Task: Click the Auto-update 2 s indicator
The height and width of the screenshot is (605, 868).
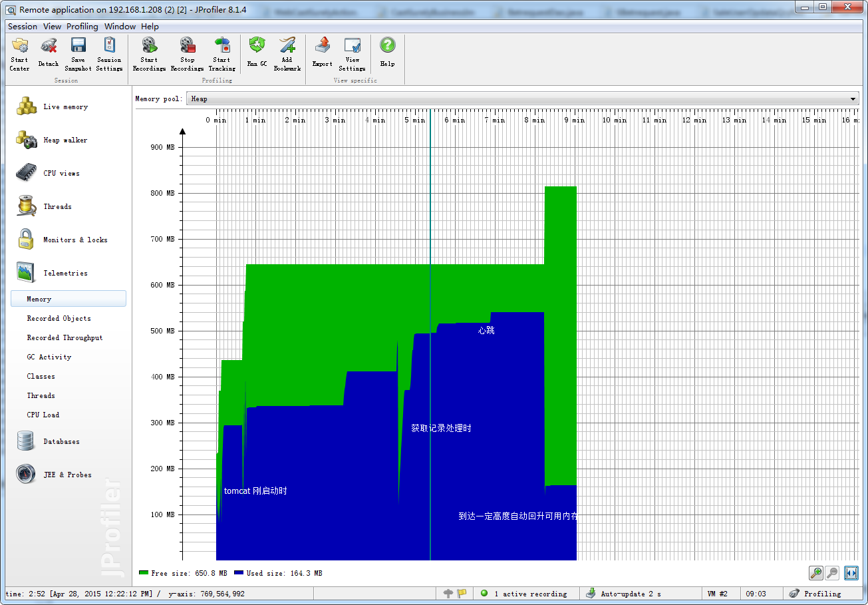Action: tap(624, 594)
